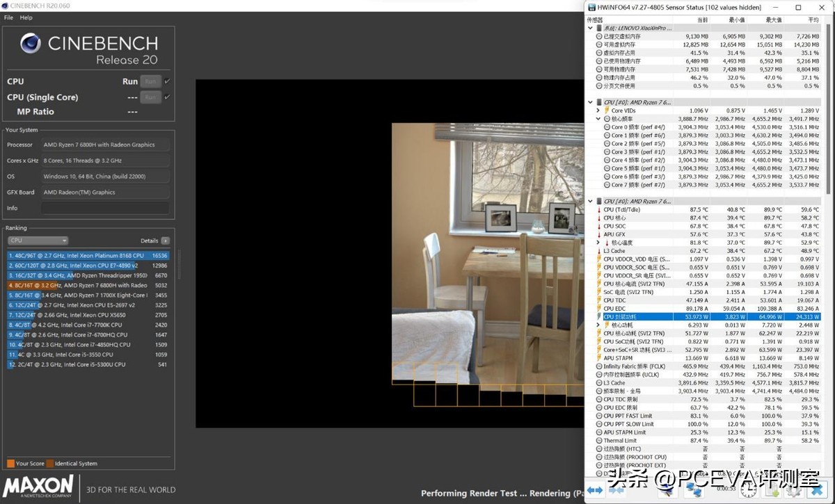This screenshot has height=504, width=835.
Task: Click the 当前 column header in HWiNFO
Action: click(702, 20)
